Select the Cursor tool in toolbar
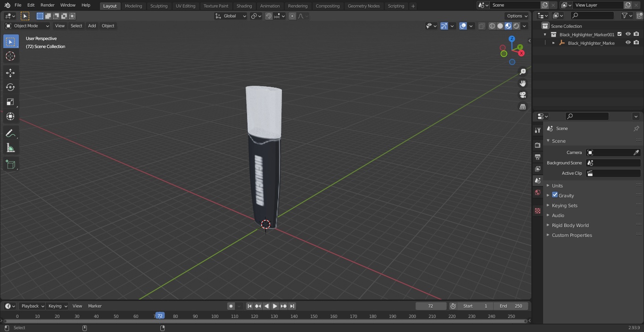This screenshot has height=332, width=644. (10, 56)
